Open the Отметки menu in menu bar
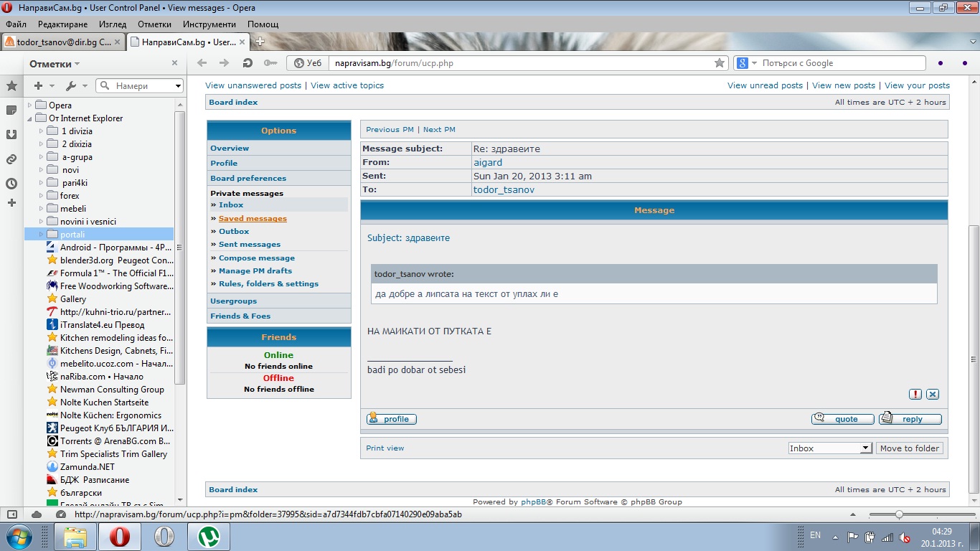This screenshot has width=980, height=551. pyautogui.click(x=154, y=24)
